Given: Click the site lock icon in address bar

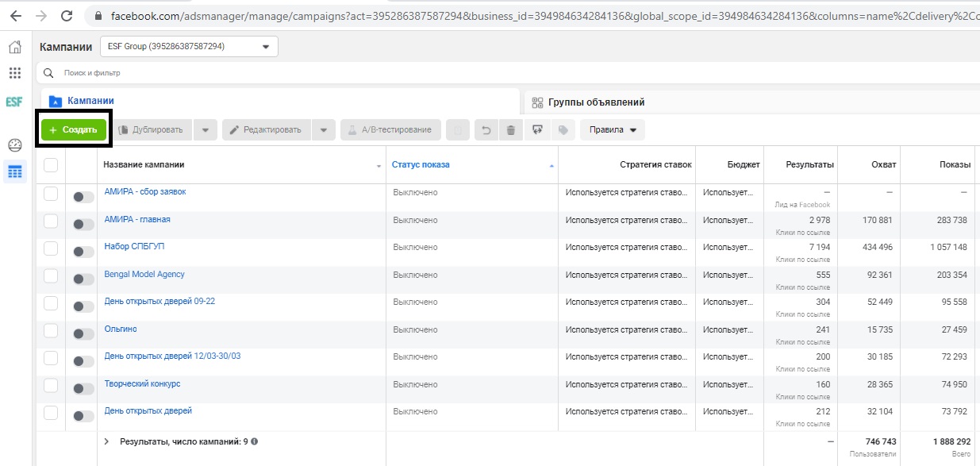Looking at the screenshot, I should 98,16.
